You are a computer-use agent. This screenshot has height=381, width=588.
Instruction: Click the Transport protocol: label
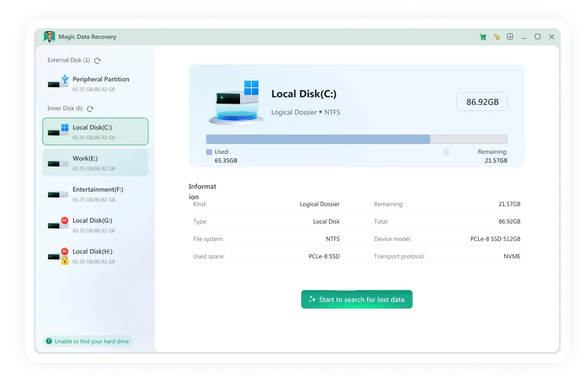click(400, 256)
